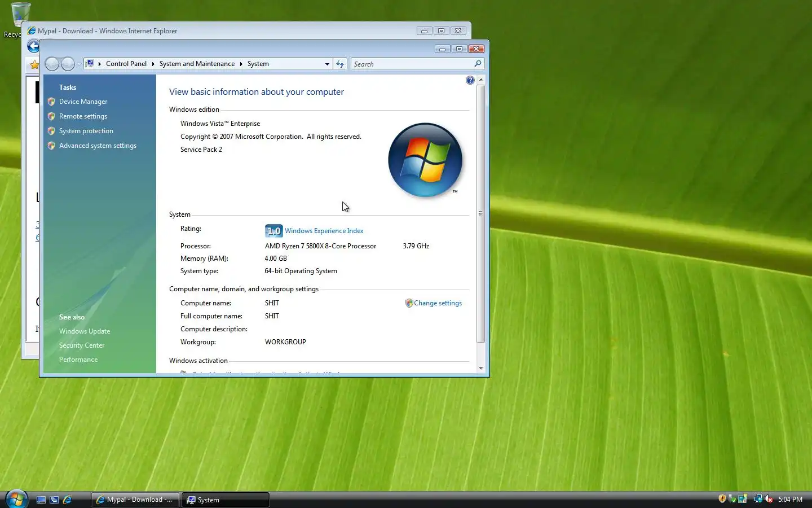Select Control Panel in the breadcrumb
Viewport: 812px width, 508px height.
(x=126, y=64)
